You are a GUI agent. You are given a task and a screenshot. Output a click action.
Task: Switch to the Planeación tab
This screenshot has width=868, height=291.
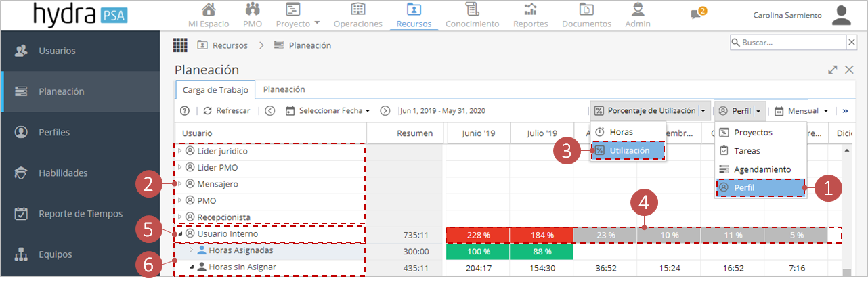284,89
